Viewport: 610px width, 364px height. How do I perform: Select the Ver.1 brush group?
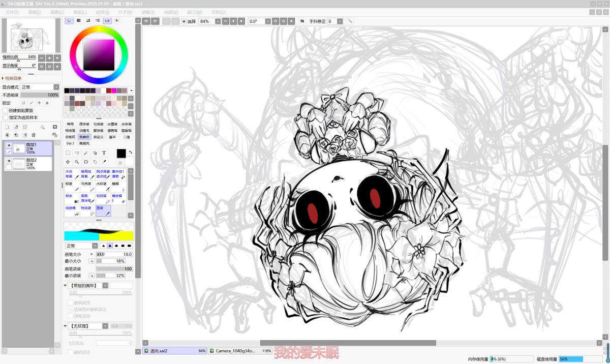[70, 143]
